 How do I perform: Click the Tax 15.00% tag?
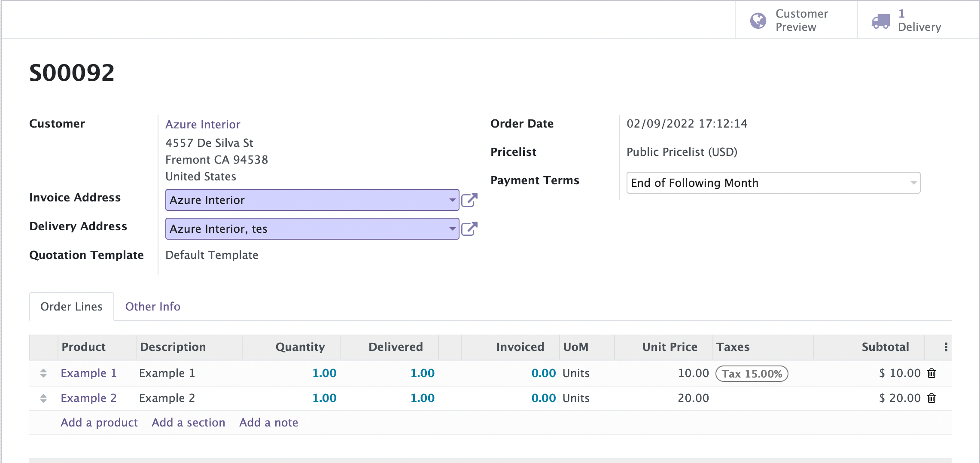pos(752,374)
